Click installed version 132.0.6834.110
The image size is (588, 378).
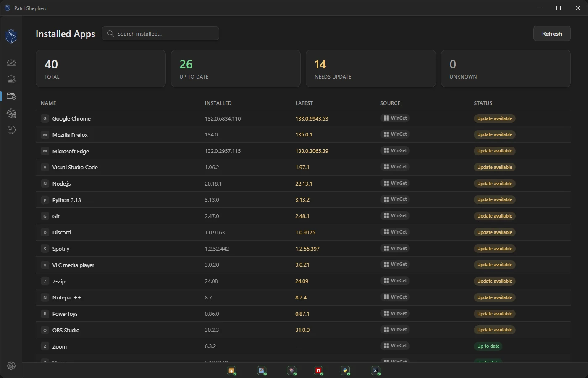coord(223,118)
